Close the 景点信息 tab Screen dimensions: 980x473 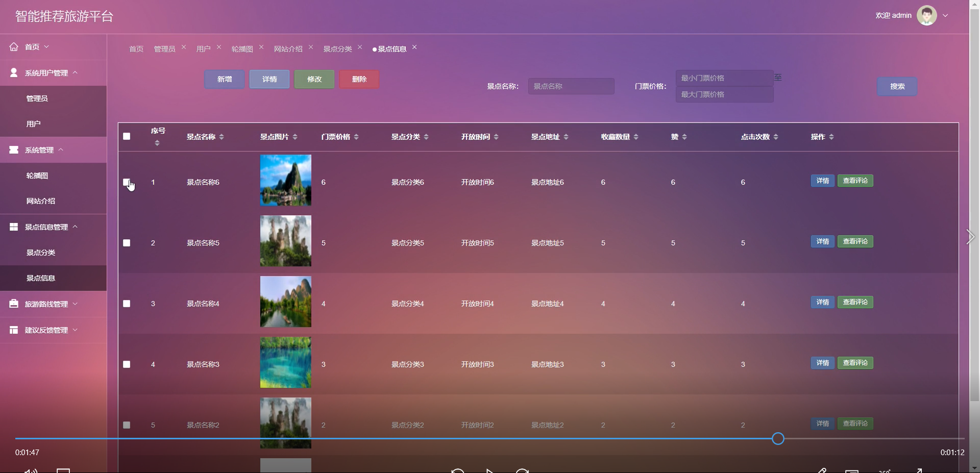(x=414, y=47)
